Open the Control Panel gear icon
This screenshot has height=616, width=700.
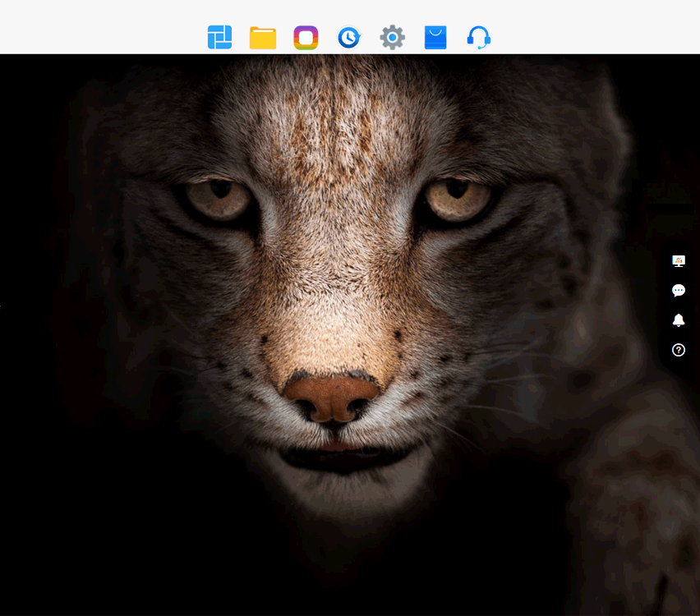393,38
